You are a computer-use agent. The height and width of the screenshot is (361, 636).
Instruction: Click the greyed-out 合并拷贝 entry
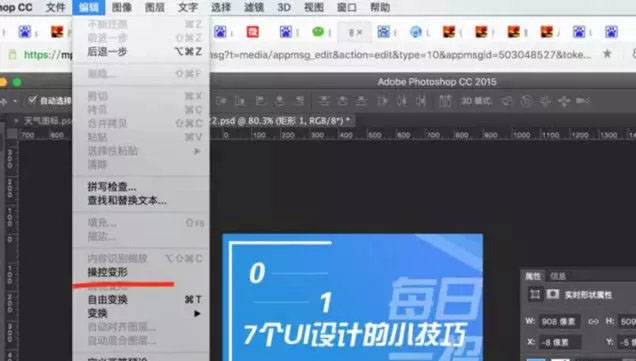click(x=141, y=123)
